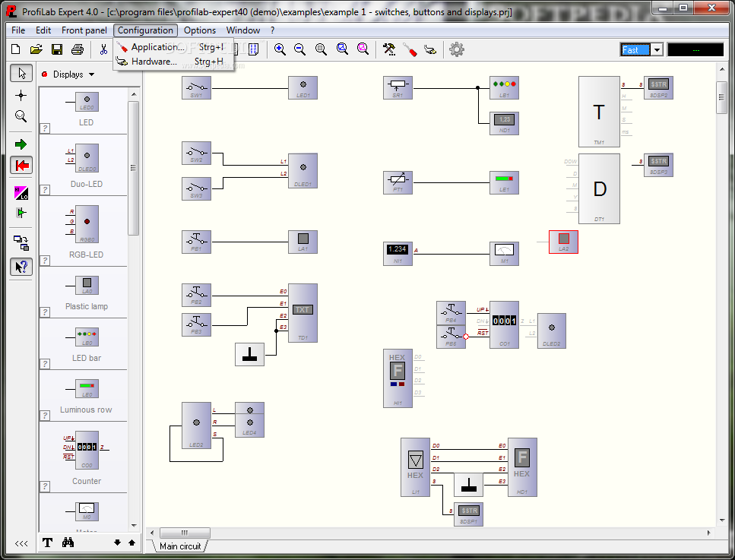Toggle the context help pointer tool

click(x=21, y=267)
